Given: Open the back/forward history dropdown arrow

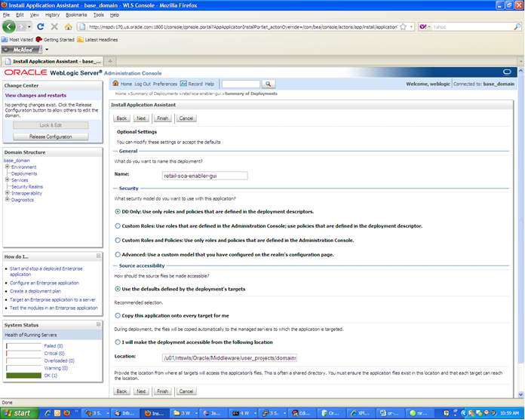Looking at the screenshot, I should 29,27.
